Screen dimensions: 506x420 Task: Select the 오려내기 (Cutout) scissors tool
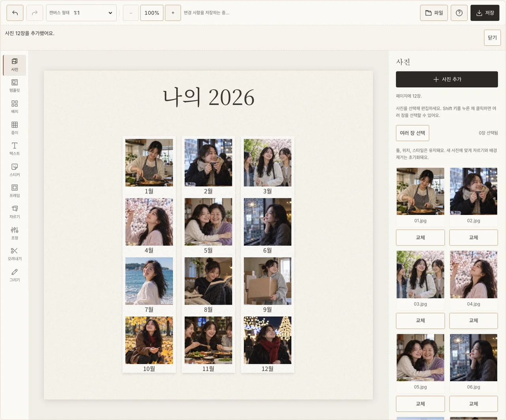click(15, 254)
